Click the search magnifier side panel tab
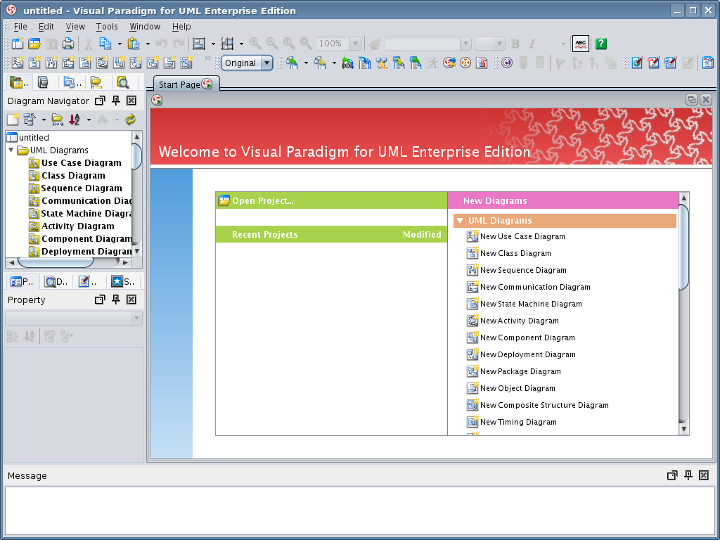This screenshot has height=540, width=720. [123, 82]
